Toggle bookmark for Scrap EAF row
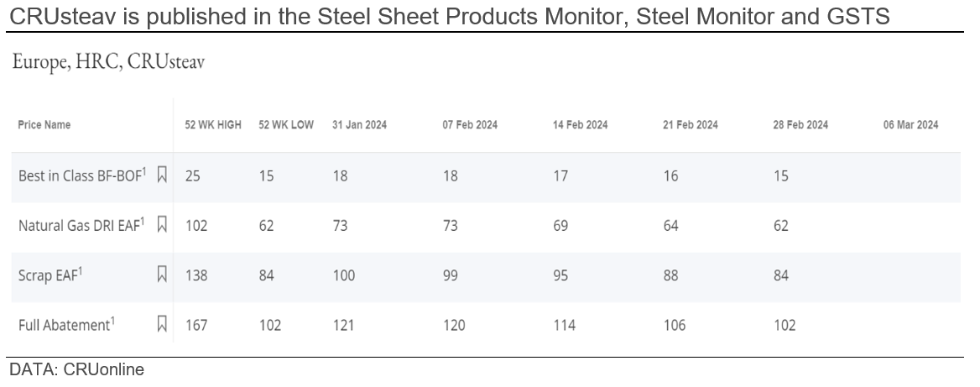 coord(163,275)
